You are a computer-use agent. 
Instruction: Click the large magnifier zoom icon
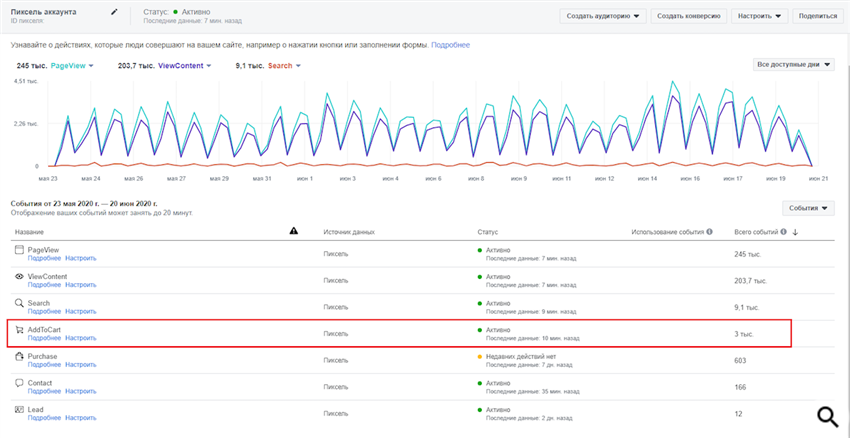[827, 417]
